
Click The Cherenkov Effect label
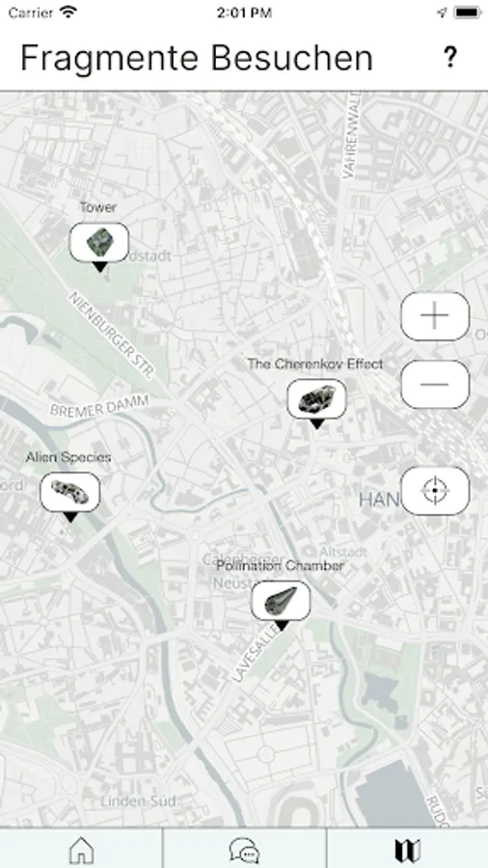(314, 364)
